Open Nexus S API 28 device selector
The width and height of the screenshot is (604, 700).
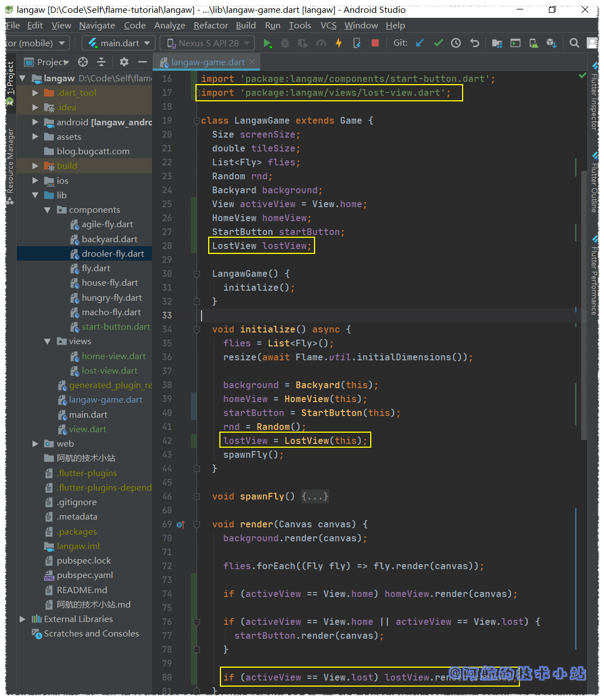[x=207, y=43]
